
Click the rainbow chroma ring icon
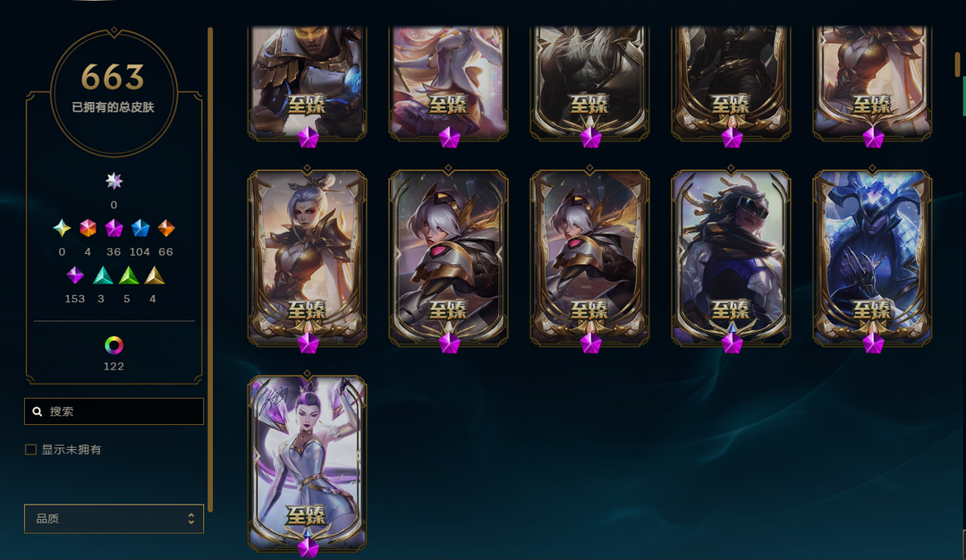pos(114,345)
